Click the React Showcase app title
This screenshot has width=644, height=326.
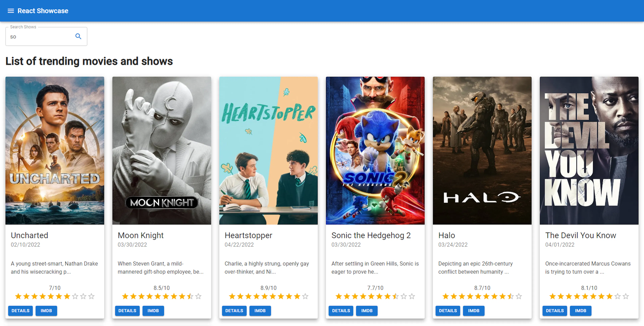pyautogui.click(x=43, y=11)
